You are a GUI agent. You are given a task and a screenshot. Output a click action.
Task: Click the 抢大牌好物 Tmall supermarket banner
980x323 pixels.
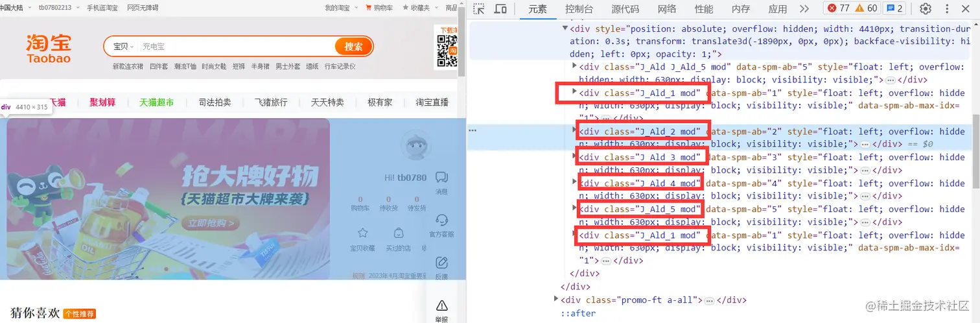pos(169,198)
